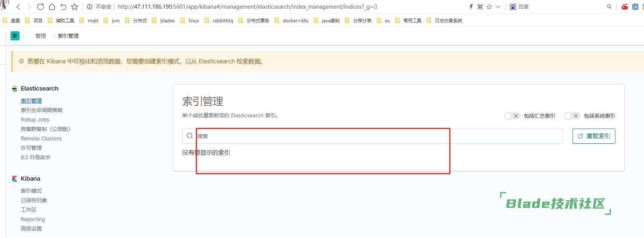This screenshot has height=238, width=644.
Task: Toggle the 包括汇总索引 switch
Action: tap(512, 116)
